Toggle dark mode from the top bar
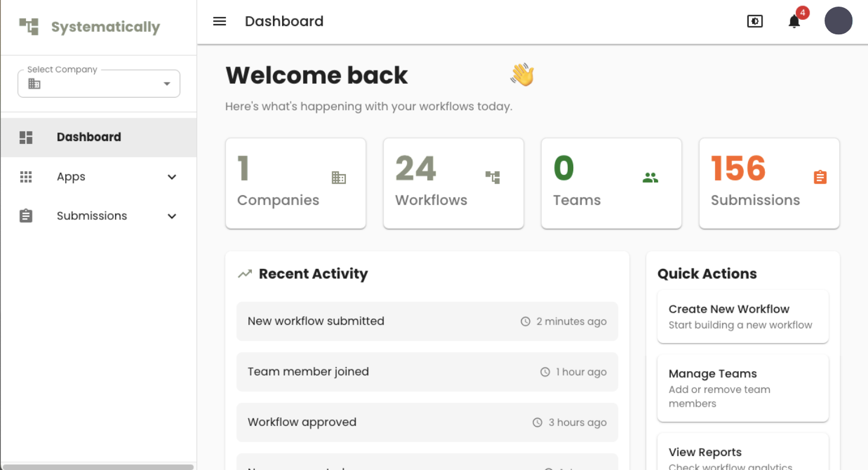 [755, 20]
